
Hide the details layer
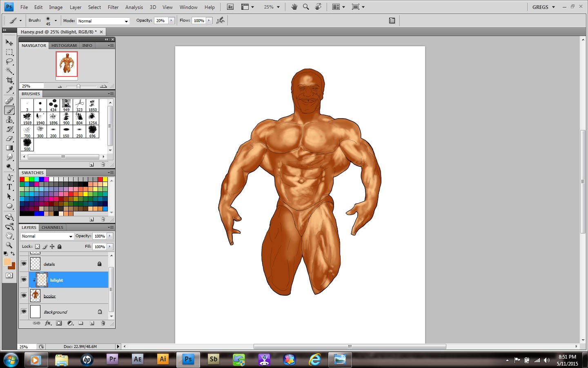tap(24, 264)
